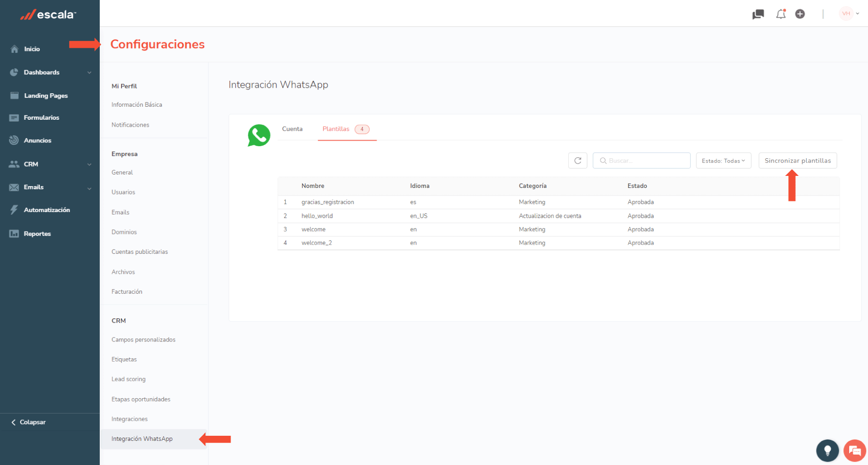The width and height of the screenshot is (868, 465).
Task: Open the conversations chat icon in header
Action: click(x=758, y=14)
